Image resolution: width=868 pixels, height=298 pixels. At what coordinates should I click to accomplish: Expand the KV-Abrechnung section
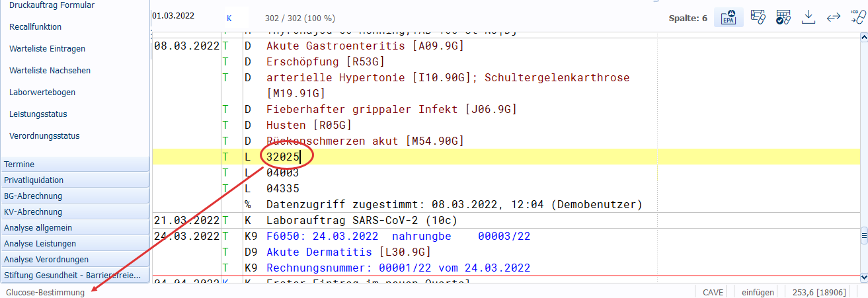(x=75, y=211)
